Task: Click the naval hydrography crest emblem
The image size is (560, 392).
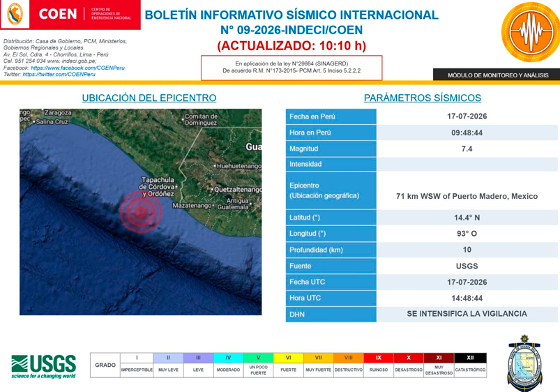Action: [x=524, y=363]
